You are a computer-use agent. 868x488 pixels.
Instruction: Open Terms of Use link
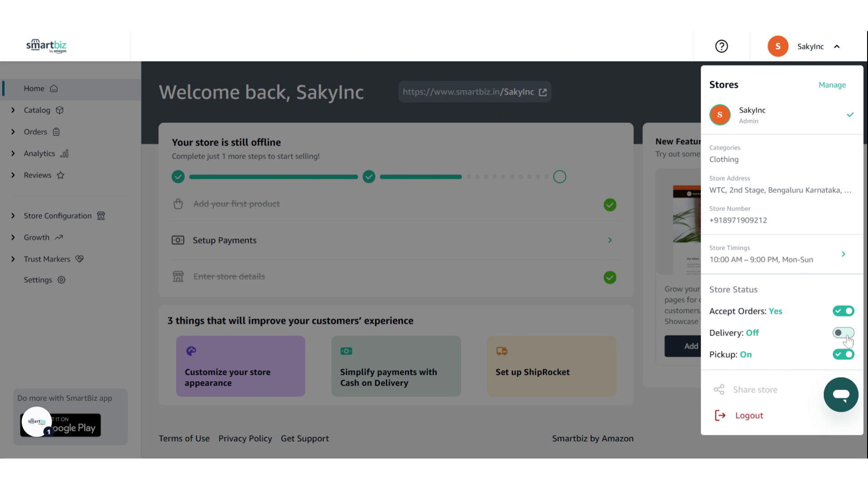point(184,438)
